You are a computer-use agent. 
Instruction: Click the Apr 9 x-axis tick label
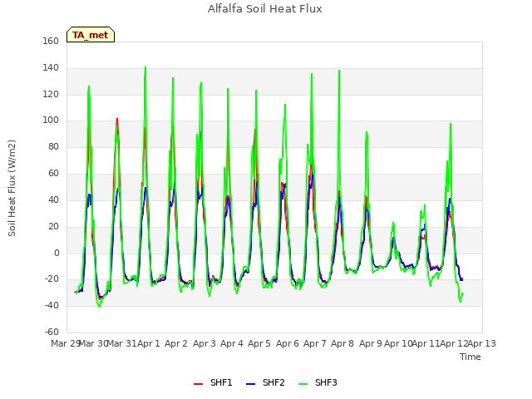pyautogui.click(x=371, y=343)
